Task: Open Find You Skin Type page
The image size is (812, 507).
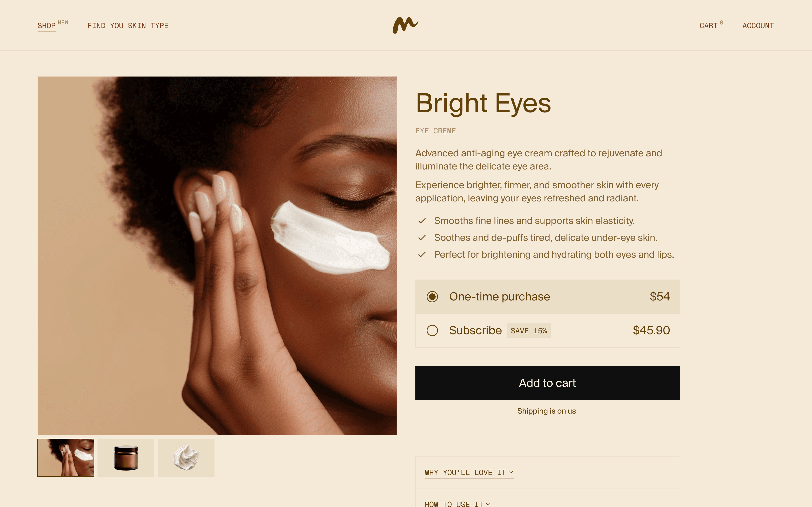Action: point(128,26)
